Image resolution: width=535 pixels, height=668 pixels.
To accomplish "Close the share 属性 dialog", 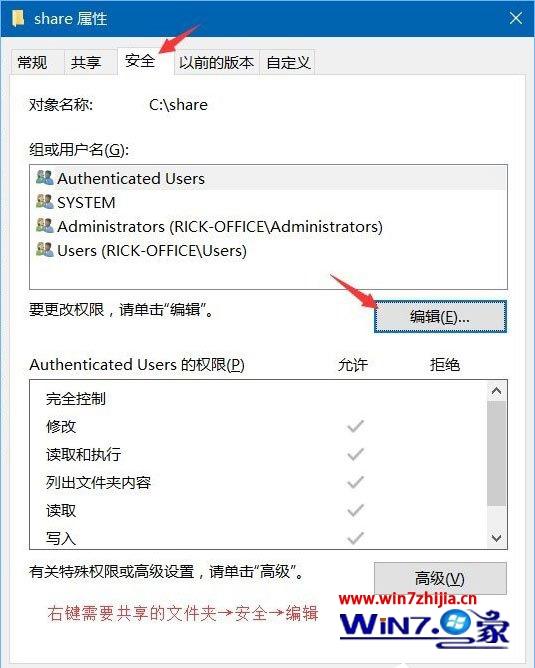I will click(x=515, y=18).
